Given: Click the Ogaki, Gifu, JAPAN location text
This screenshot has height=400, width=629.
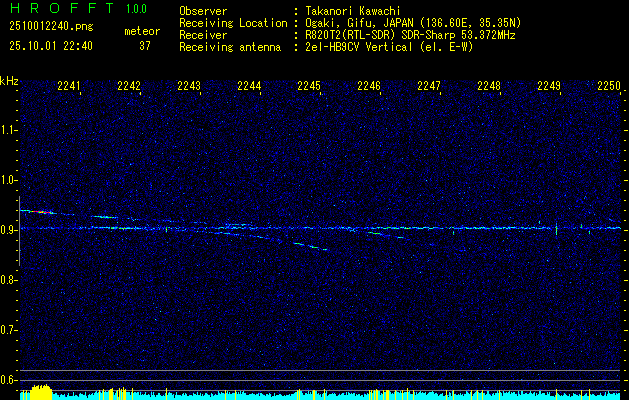Looking at the screenshot, I should 413,23.
